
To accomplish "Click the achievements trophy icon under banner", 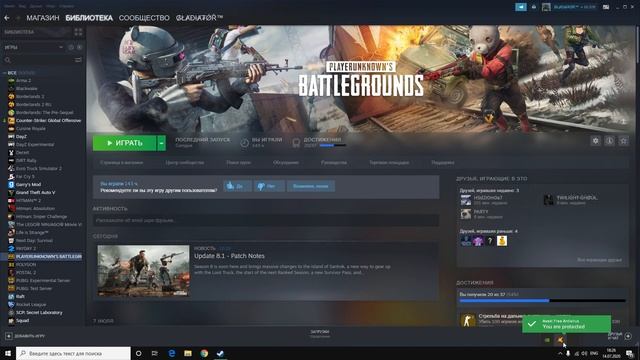I will point(296,143).
